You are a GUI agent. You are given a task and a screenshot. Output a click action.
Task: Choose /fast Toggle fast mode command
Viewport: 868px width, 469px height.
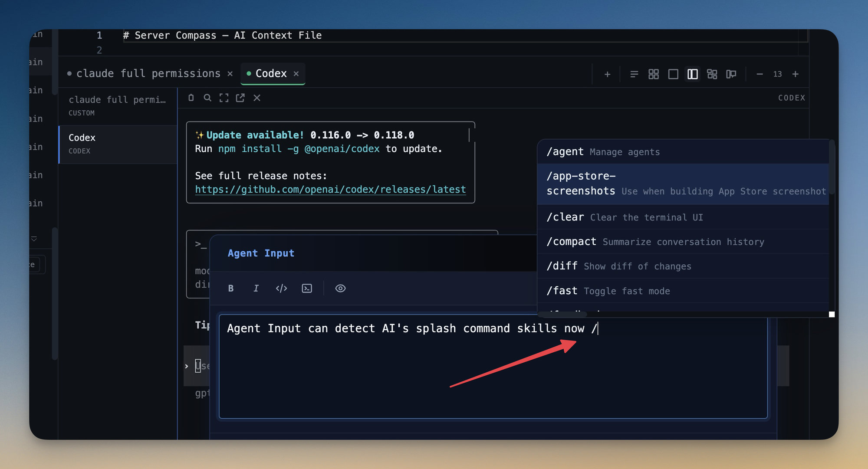coord(683,291)
